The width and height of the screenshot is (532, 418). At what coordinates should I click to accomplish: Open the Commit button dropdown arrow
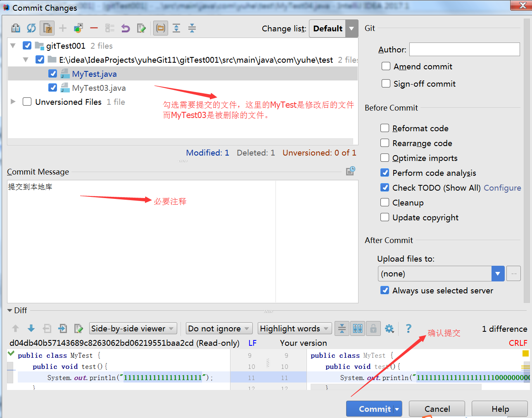pyautogui.click(x=397, y=409)
